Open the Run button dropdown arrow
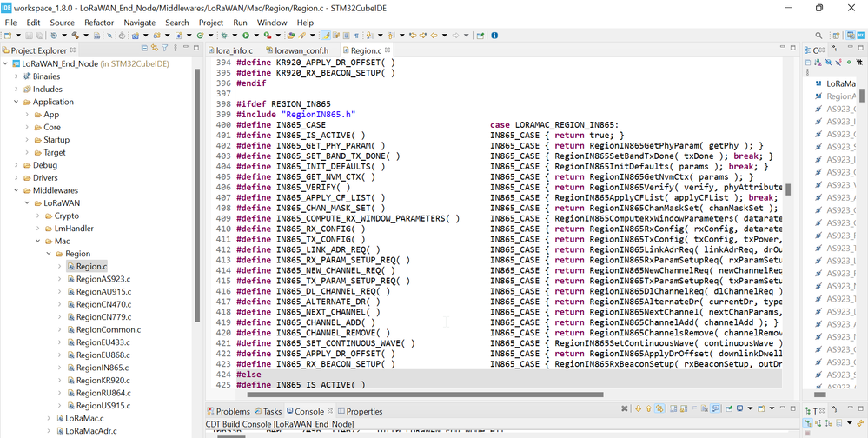The width and height of the screenshot is (868, 438). pyautogui.click(x=256, y=35)
